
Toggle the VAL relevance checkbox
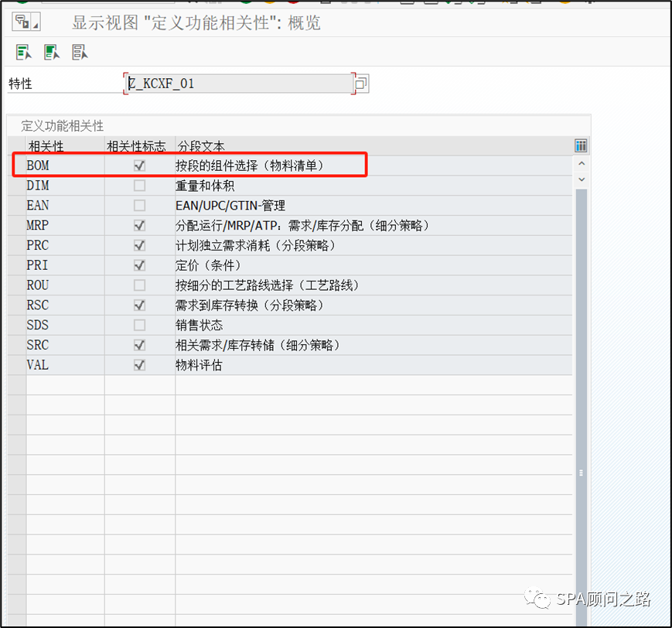tap(139, 365)
